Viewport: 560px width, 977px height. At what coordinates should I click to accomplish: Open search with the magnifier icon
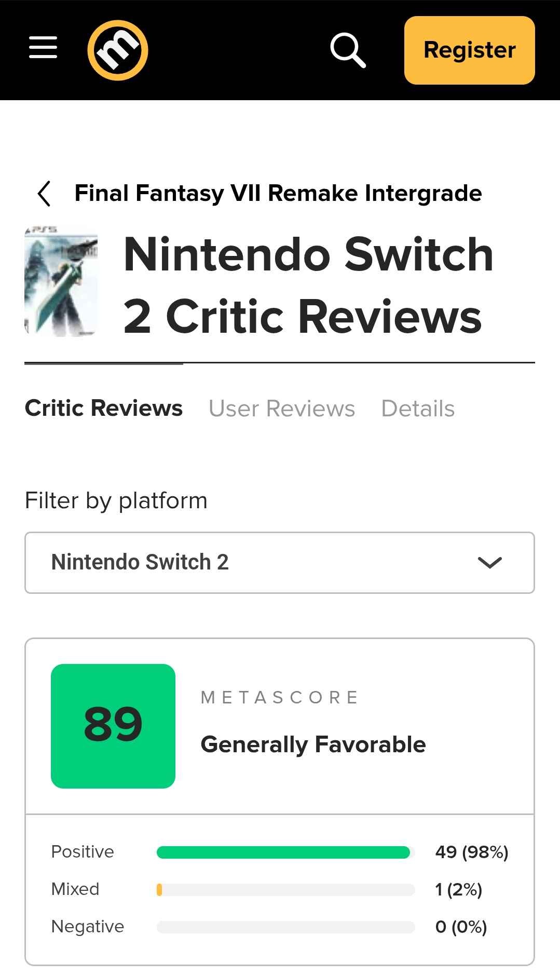coord(348,50)
